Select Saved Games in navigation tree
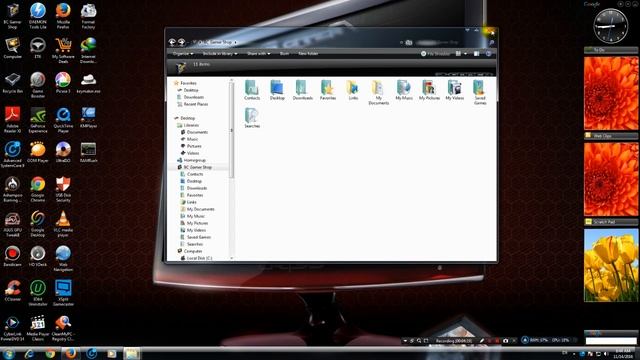The height and width of the screenshot is (360, 640). click(199, 237)
